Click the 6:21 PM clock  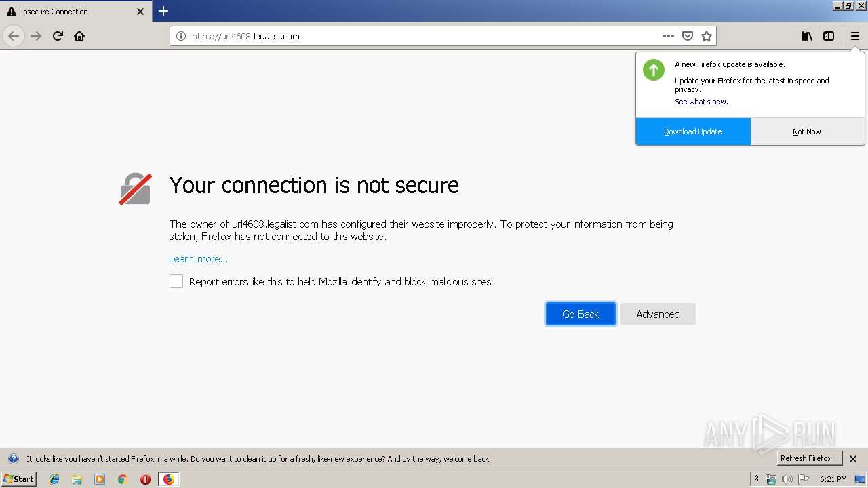point(833,479)
